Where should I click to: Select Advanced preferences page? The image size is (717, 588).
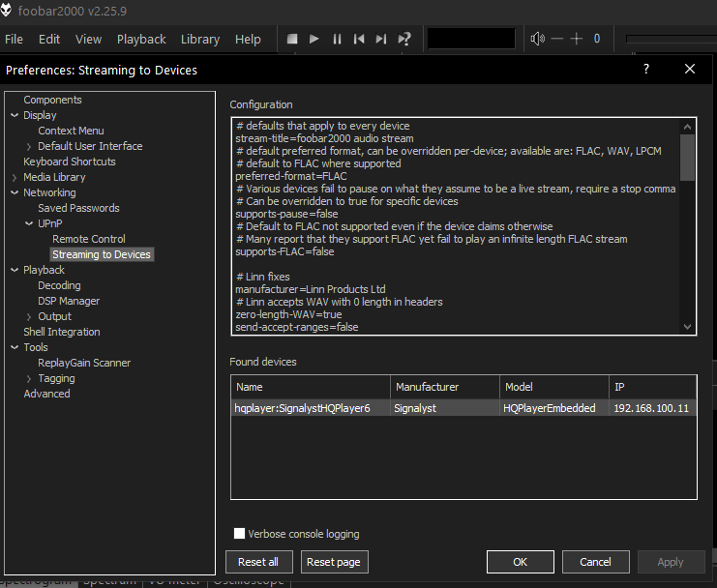47,394
